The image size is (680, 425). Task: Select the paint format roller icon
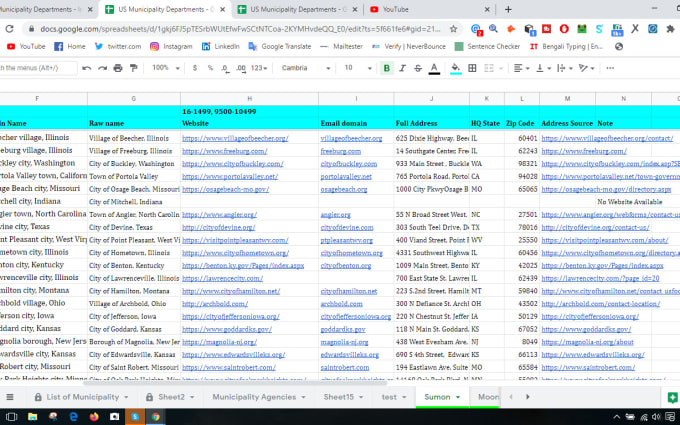coord(134,68)
